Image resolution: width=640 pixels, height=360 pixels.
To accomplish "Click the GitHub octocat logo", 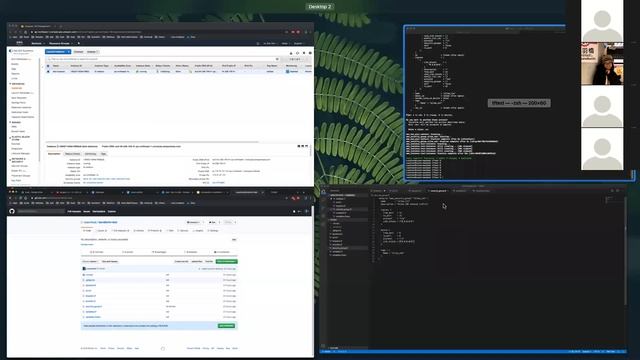I will click(12, 211).
